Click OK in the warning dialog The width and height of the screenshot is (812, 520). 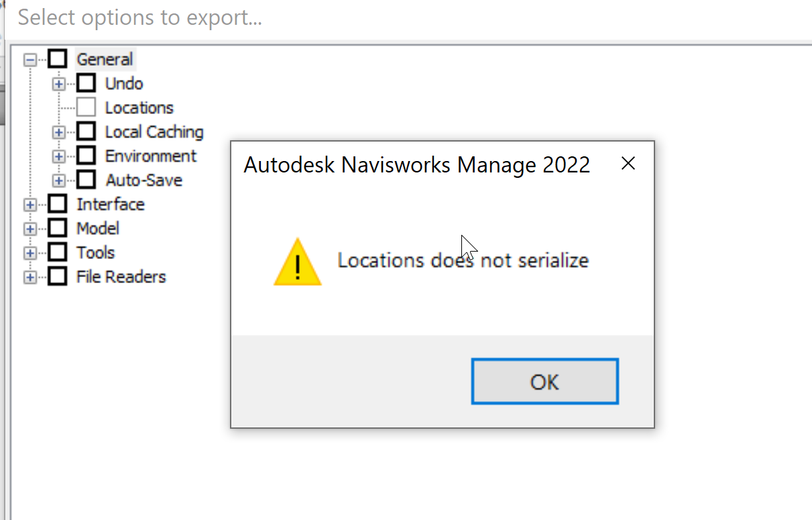coord(544,382)
